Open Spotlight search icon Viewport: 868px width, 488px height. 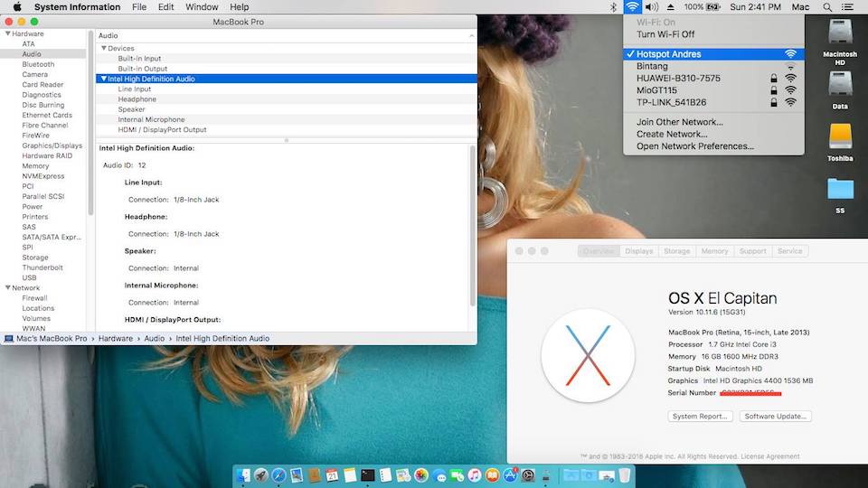(827, 7)
